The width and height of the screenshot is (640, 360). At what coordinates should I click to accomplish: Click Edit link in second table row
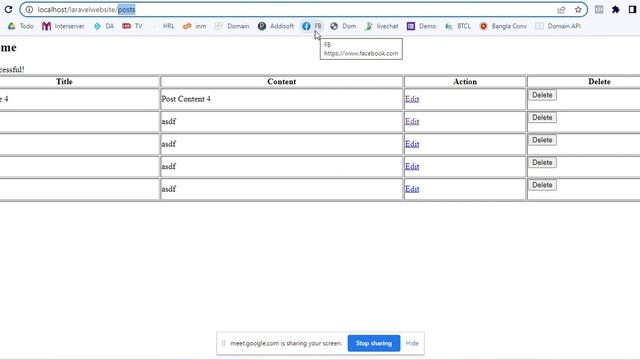click(x=412, y=122)
